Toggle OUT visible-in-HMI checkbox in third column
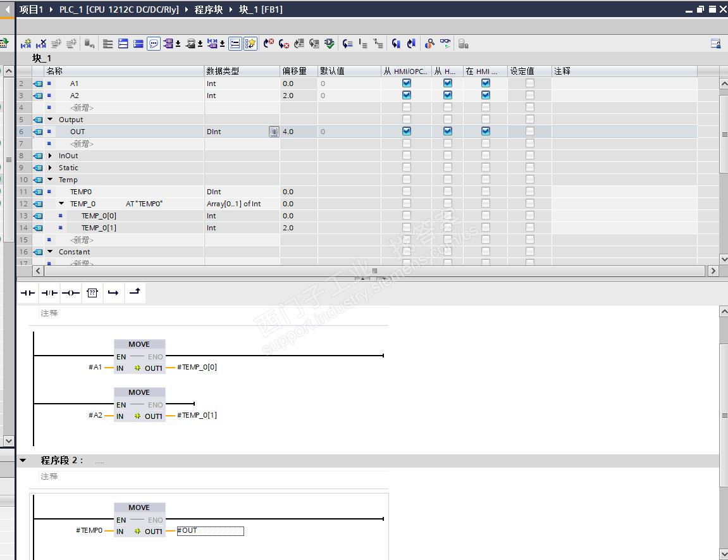Screen dimensions: 728x560 [486, 132]
